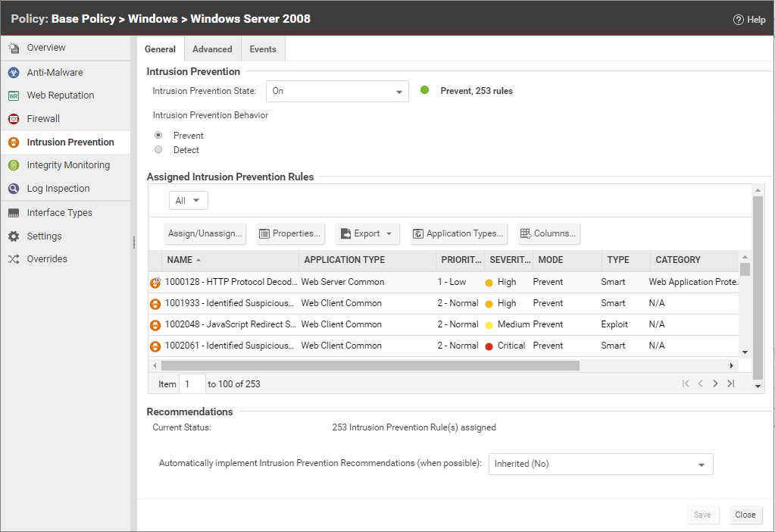Switch to the Advanced tab
775x532 pixels.
212,49
